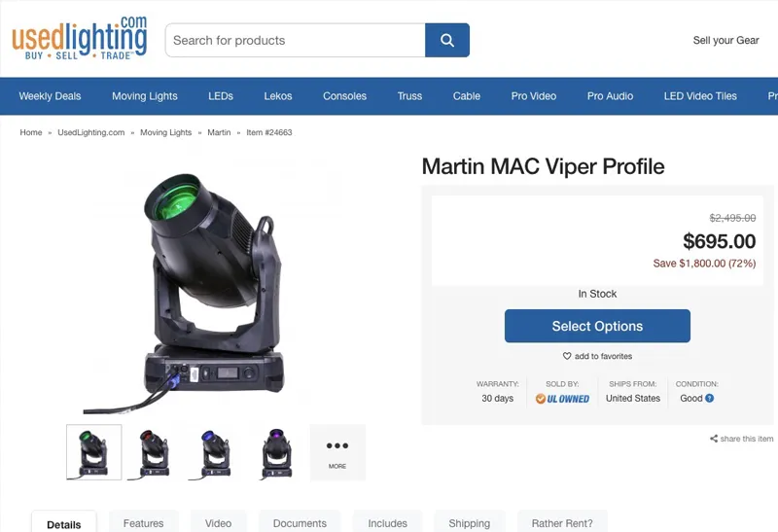Click Item #24663 breadcrumb
The height and width of the screenshot is (532, 778).
tap(269, 132)
